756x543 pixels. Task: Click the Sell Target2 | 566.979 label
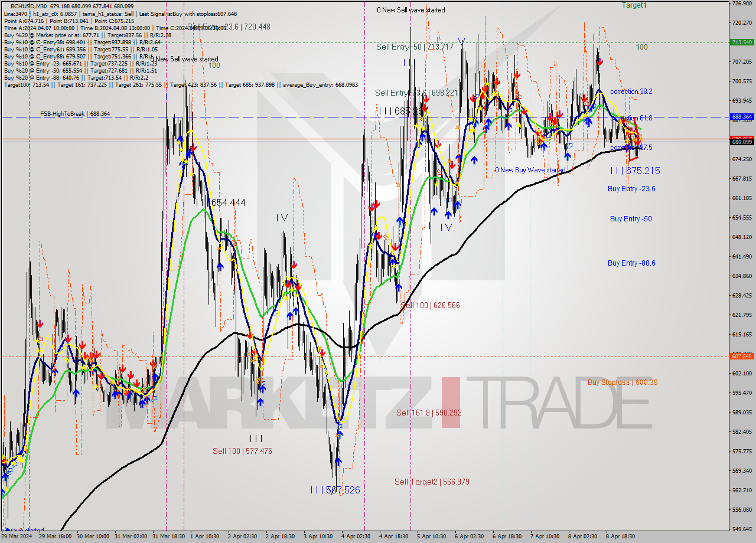tap(432, 482)
